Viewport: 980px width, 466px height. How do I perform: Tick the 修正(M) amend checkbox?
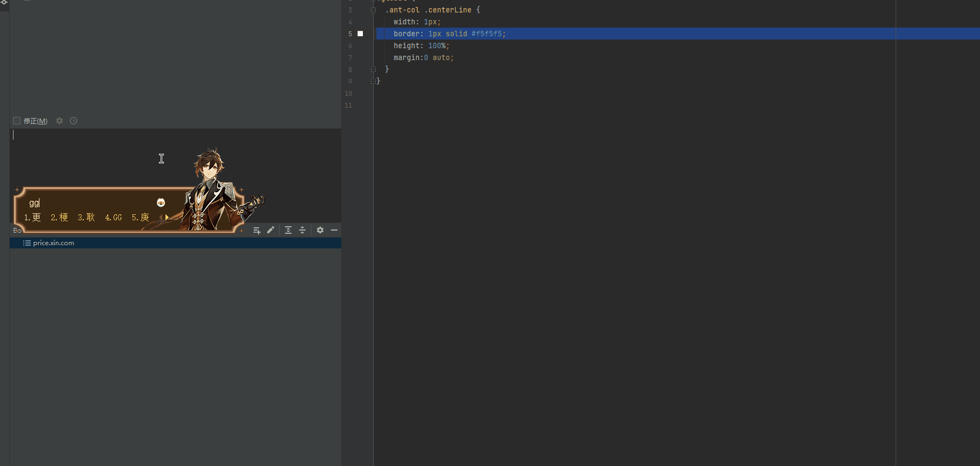pyautogui.click(x=17, y=121)
